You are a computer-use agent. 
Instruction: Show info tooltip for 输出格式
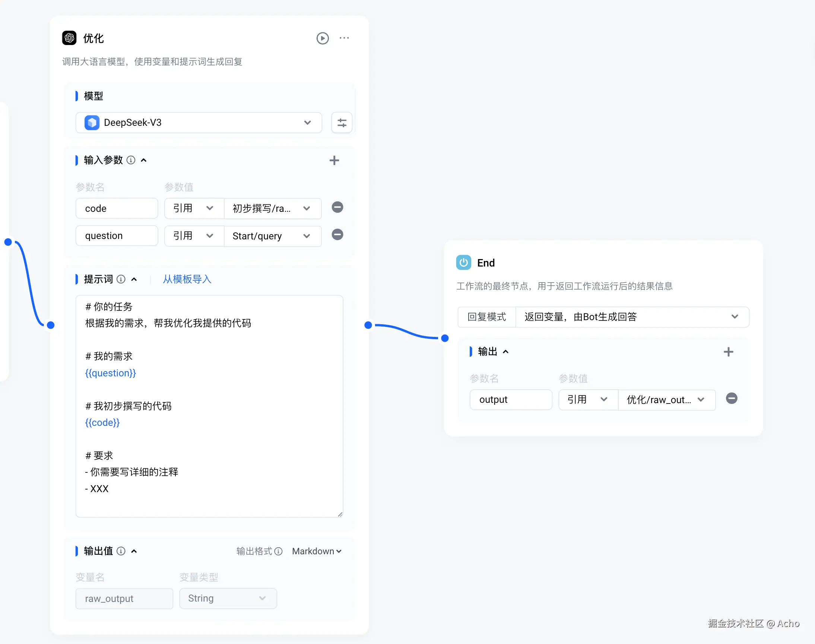click(278, 551)
